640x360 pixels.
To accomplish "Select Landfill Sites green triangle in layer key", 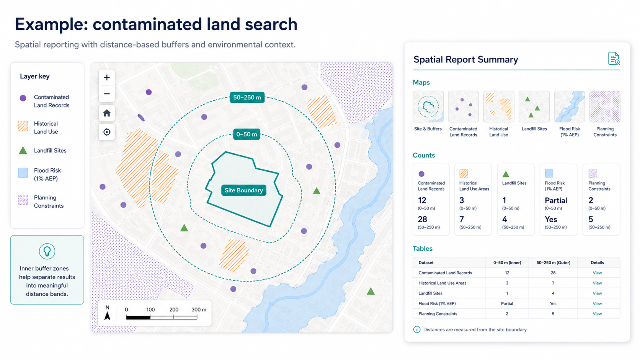I will [23, 151].
